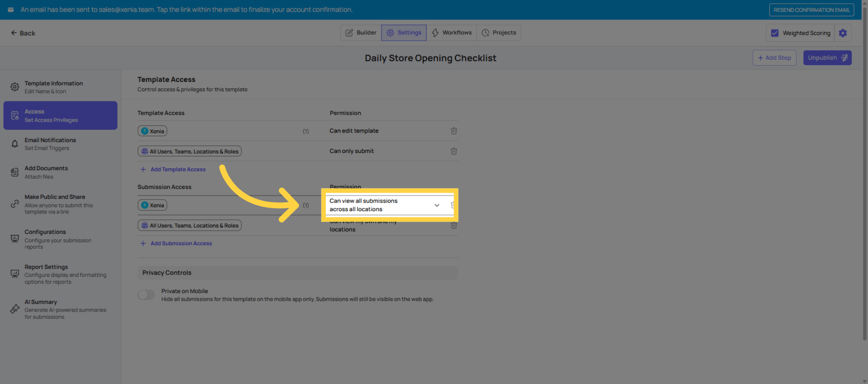
Task: Click the Unpublish button
Action: pos(827,58)
